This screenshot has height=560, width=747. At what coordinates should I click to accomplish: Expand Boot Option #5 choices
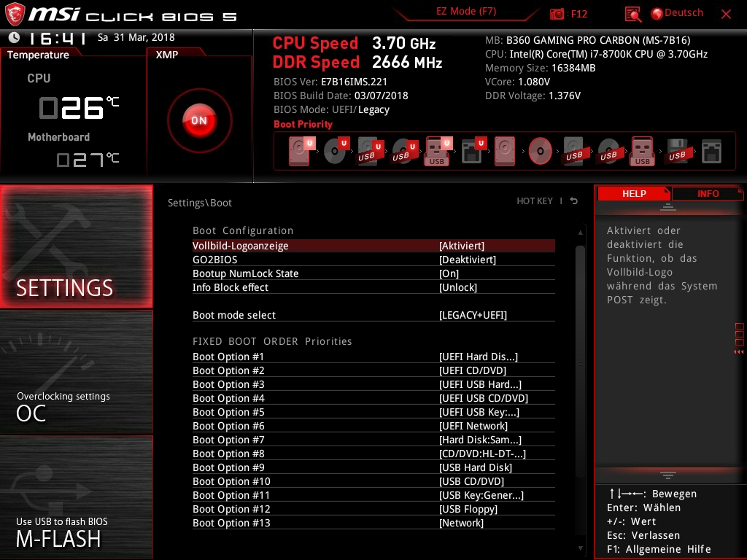tap(373, 412)
